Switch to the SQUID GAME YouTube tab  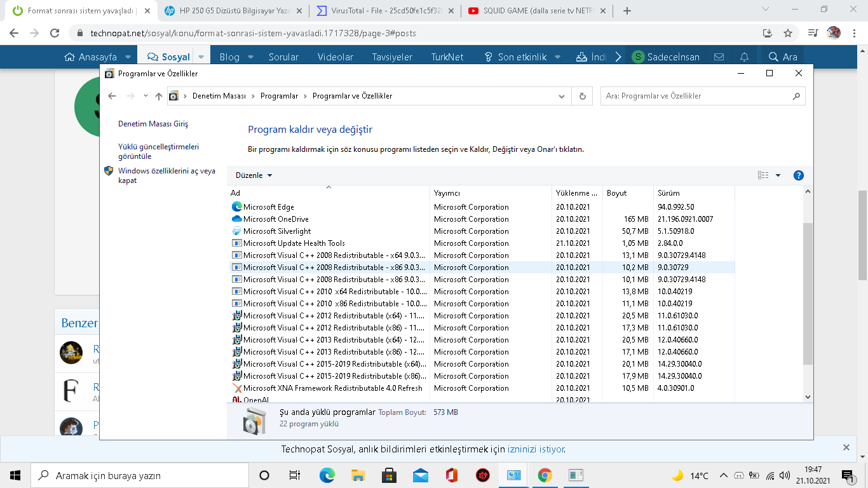[537, 11]
